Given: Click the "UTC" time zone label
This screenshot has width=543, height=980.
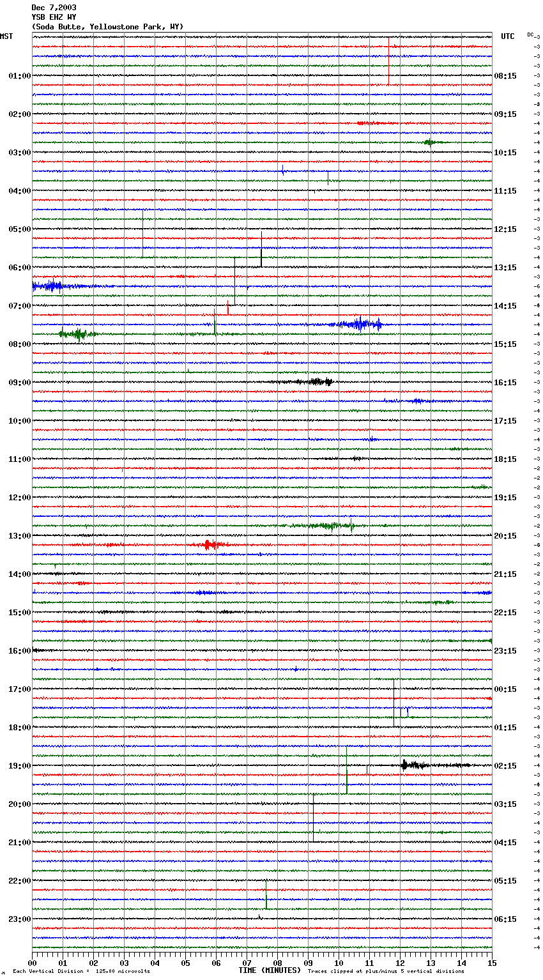Looking at the screenshot, I should pyautogui.click(x=507, y=36).
